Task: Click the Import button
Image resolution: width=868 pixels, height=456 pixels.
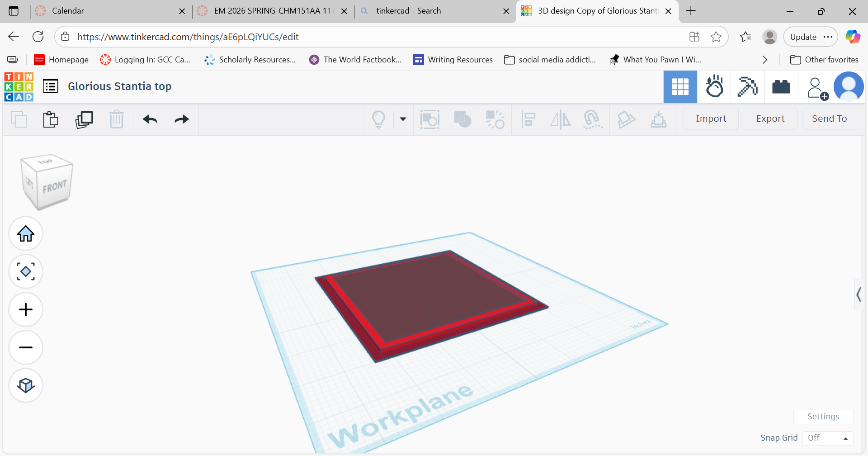Action: point(711,119)
